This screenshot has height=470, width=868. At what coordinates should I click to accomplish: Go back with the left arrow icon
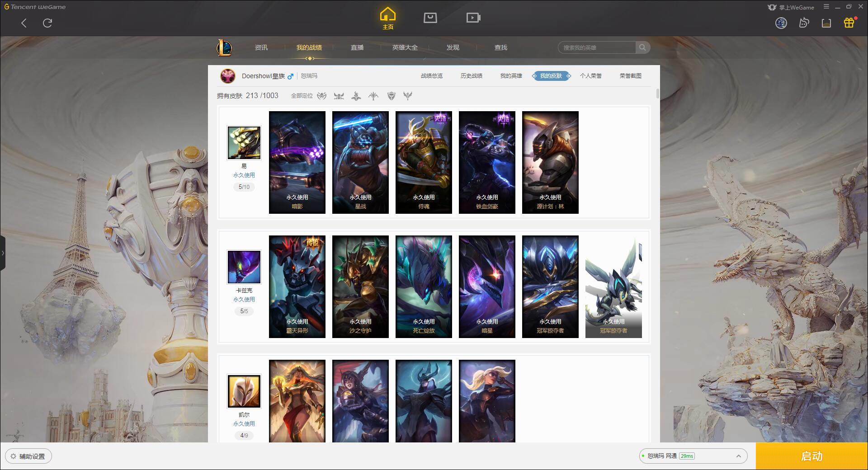[24, 23]
